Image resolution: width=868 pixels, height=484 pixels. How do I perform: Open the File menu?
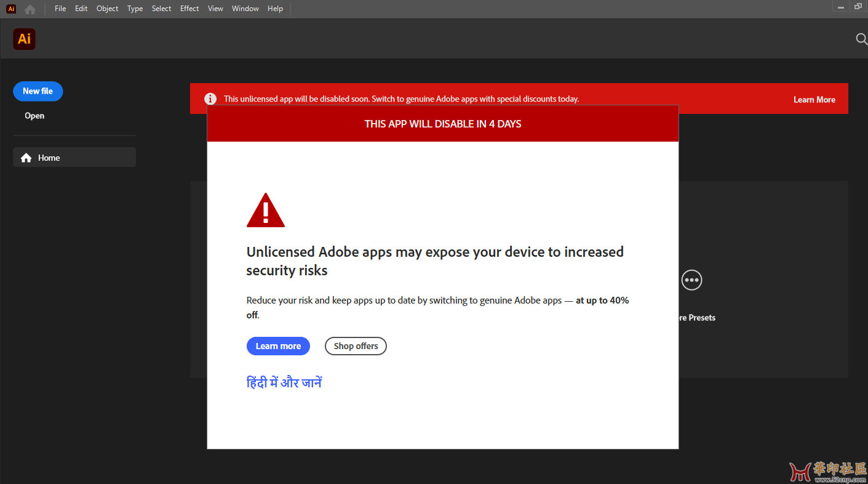[x=60, y=9]
